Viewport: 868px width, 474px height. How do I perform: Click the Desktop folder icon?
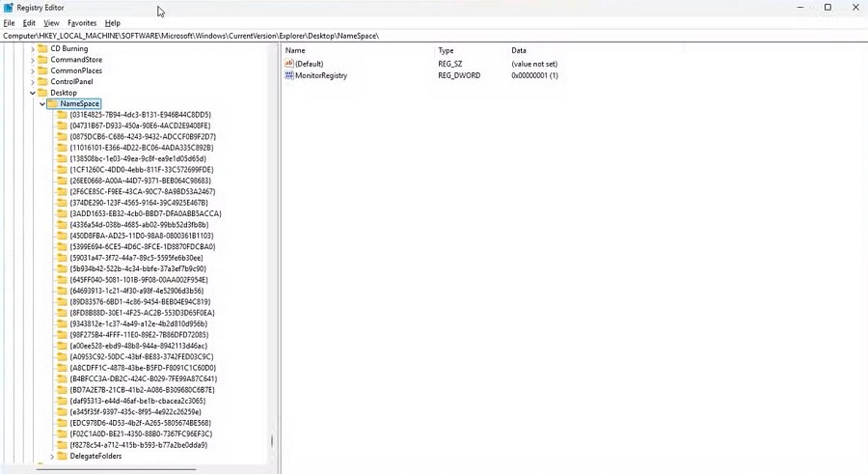coord(42,93)
